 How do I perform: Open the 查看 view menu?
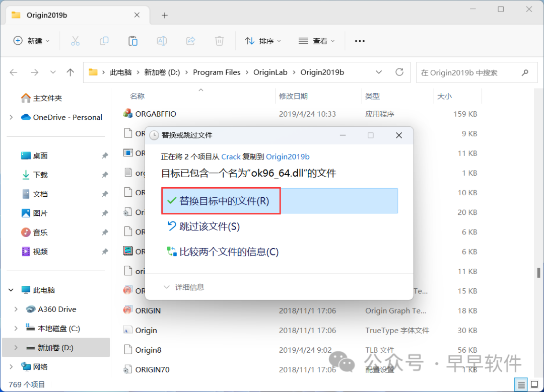click(317, 41)
